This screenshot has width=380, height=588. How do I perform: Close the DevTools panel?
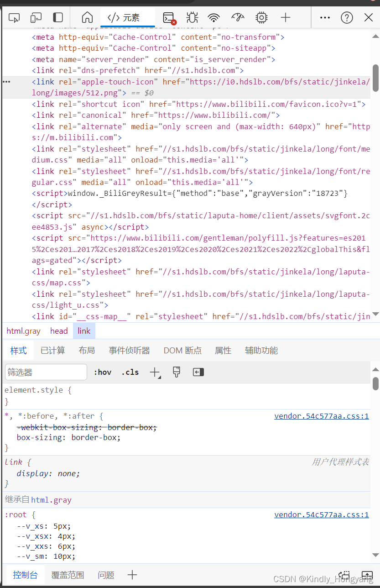pos(369,18)
